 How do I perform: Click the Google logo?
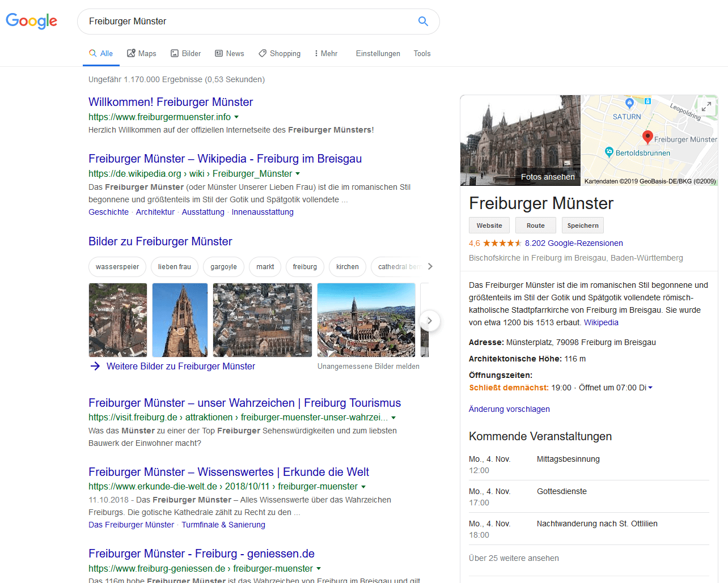(x=32, y=21)
